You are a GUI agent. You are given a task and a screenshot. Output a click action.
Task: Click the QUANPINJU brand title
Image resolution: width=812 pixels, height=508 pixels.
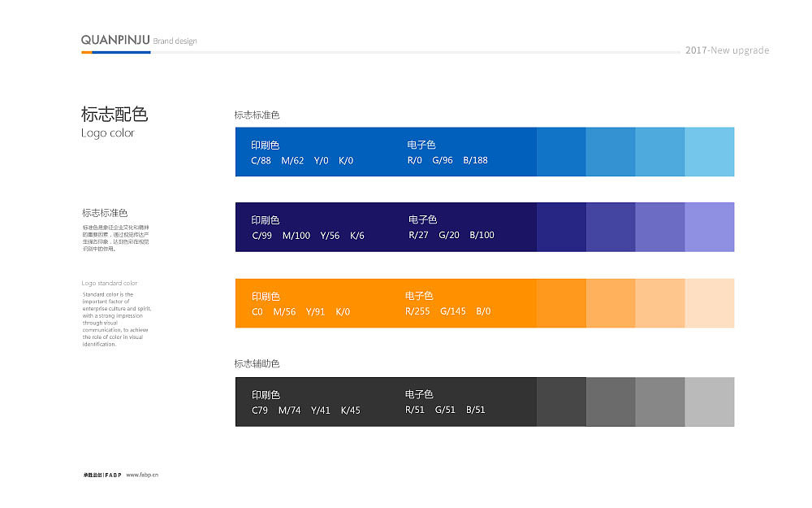pyautogui.click(x=115, y=40)
